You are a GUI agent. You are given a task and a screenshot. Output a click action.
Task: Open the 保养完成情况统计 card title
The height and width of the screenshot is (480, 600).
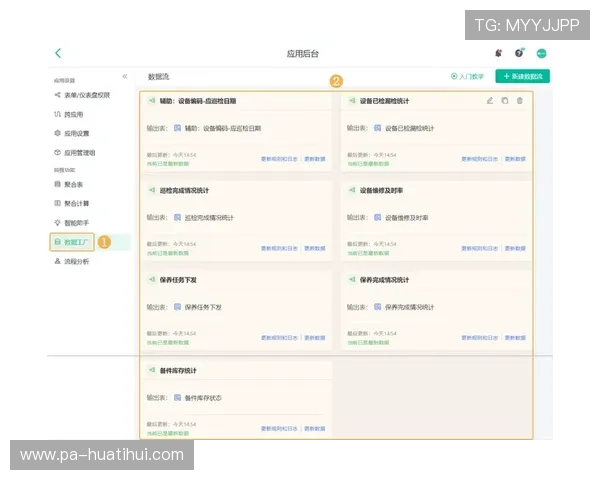(x=384, y=280)
